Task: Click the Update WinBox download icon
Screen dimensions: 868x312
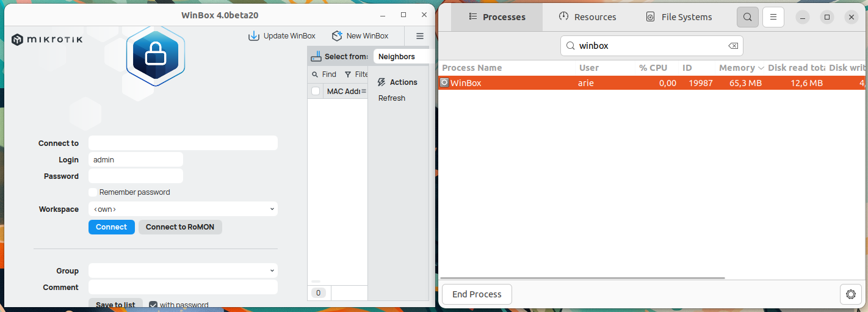Action: click(x=253, y=36)
